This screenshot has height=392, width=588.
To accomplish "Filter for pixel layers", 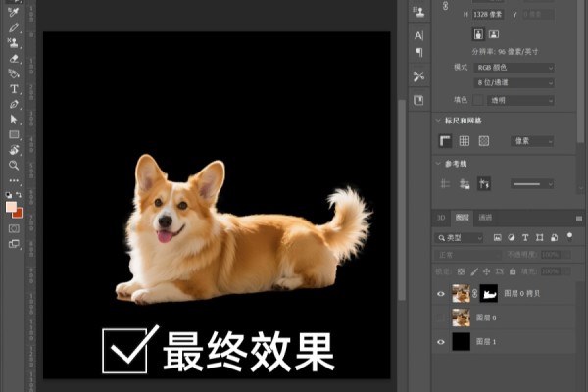I will pos(497,238).
